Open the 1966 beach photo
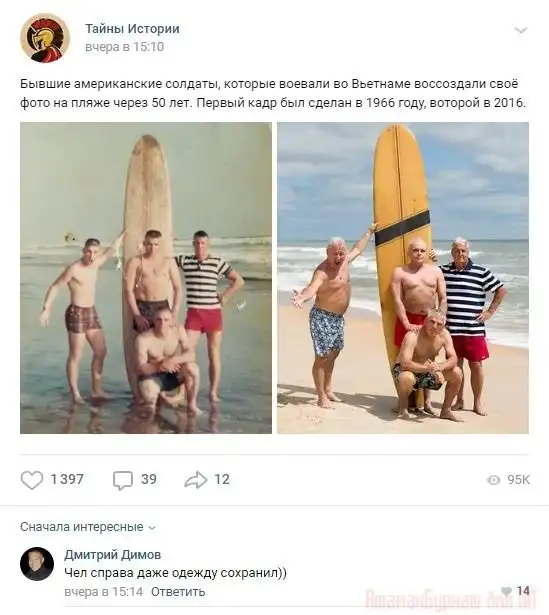This screenshot has width=549, height=615. (146, 278)
